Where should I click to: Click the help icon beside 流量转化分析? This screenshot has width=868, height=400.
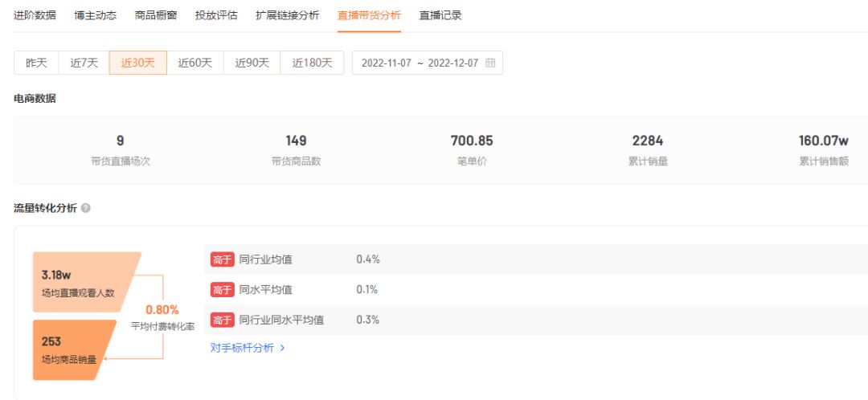(x=86, y=208)
